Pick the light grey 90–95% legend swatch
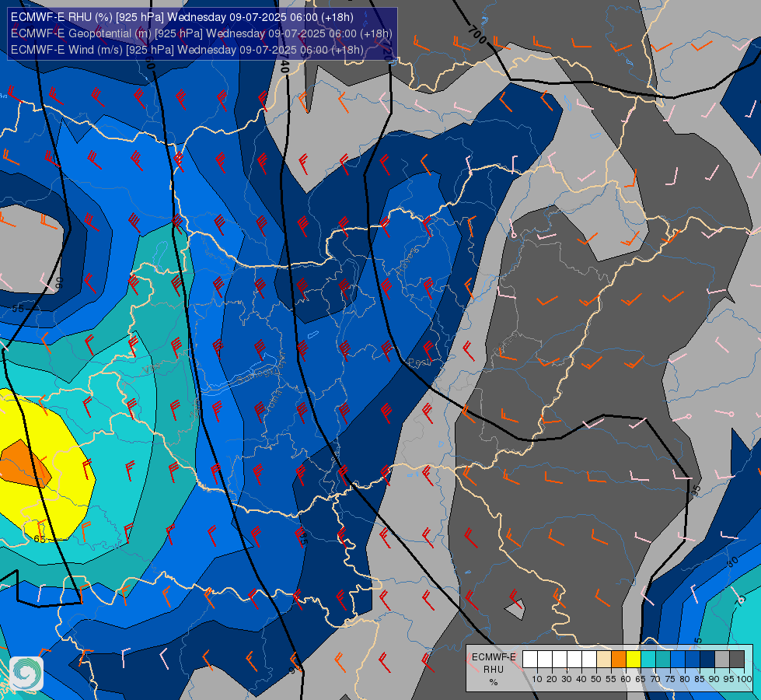The width and height of the screenshot is (761, 700). pos(723,660)
